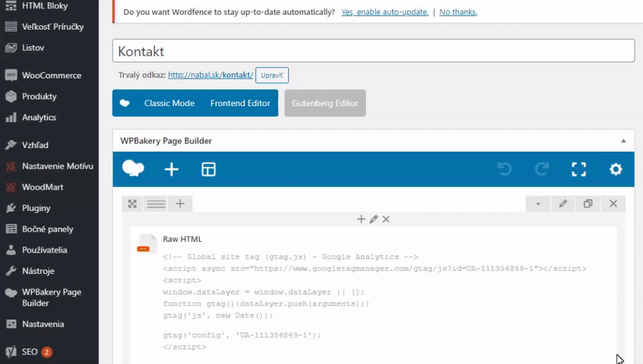
Task: Collapse the WPBakery Page Builder panel
Action: coord(623,141)
